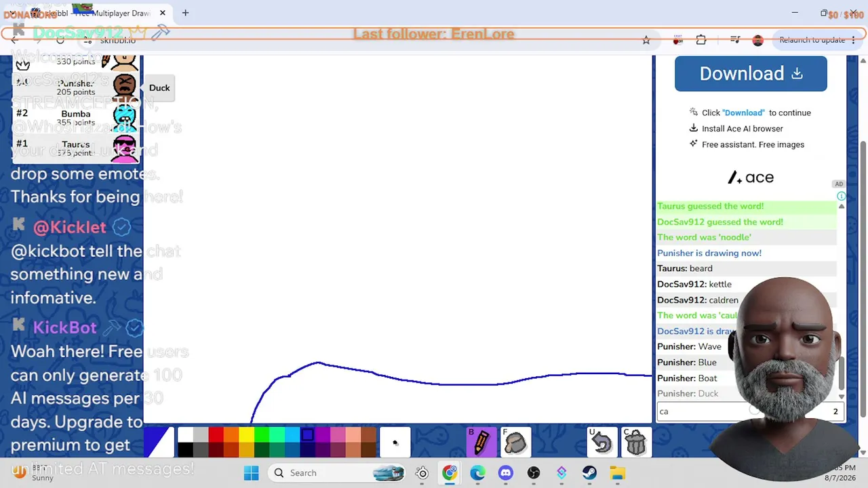Open the Windows Start menu
Screen dimensions: 868x488
[x=251, y=472]
